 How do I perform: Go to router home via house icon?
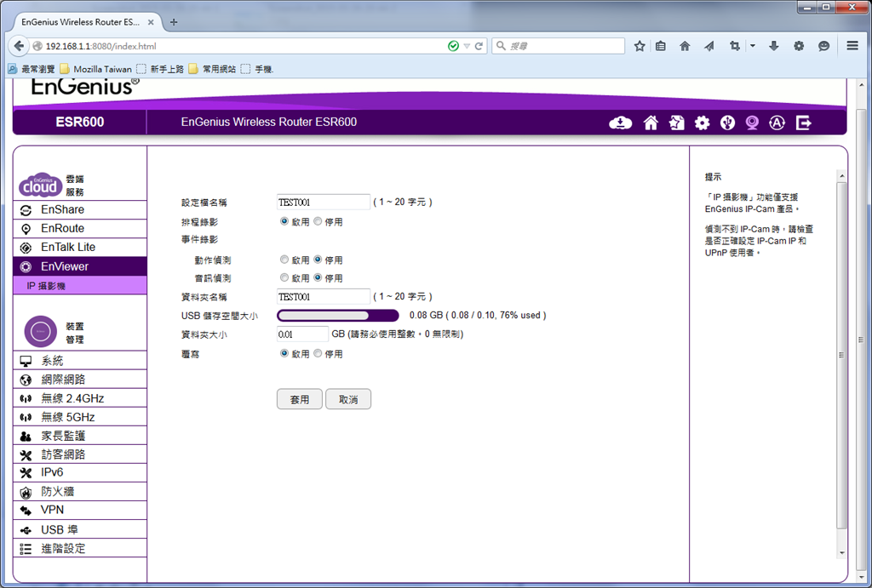point(651,123)
